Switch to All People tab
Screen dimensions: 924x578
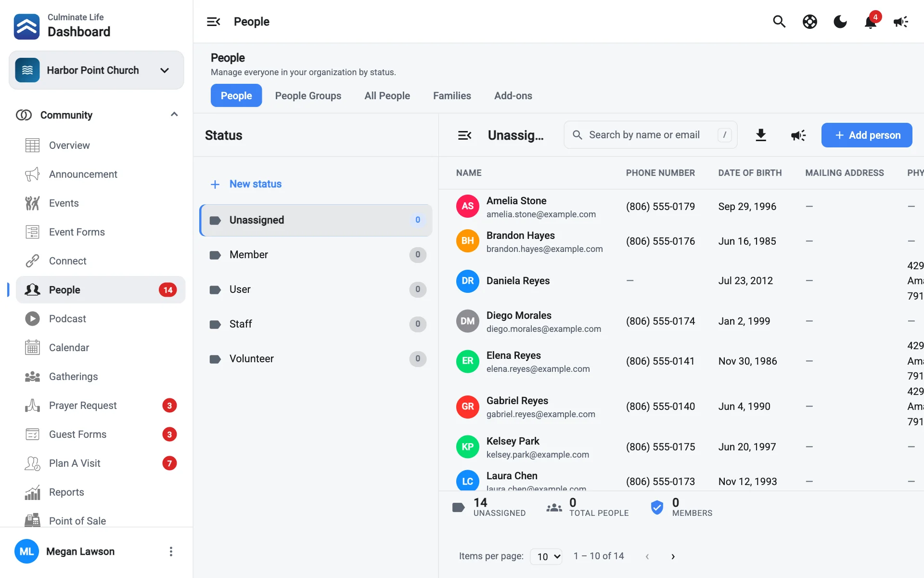coord(387,95)
